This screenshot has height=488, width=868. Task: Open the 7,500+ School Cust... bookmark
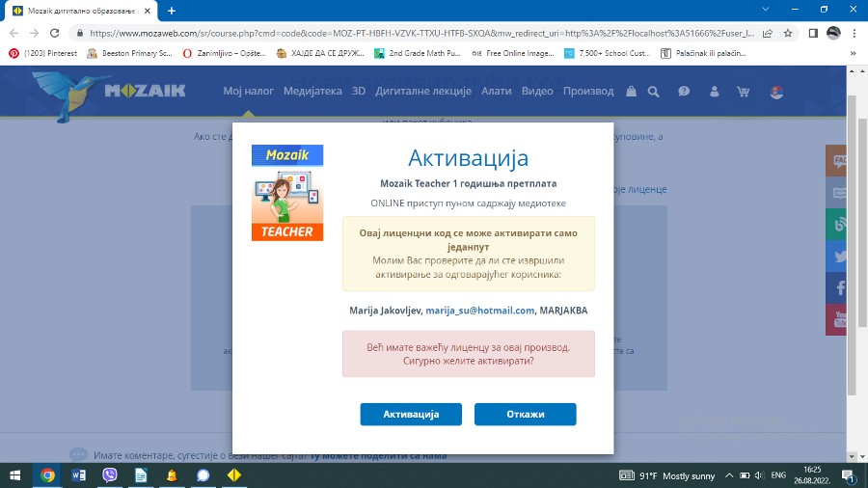pos(608,53)
